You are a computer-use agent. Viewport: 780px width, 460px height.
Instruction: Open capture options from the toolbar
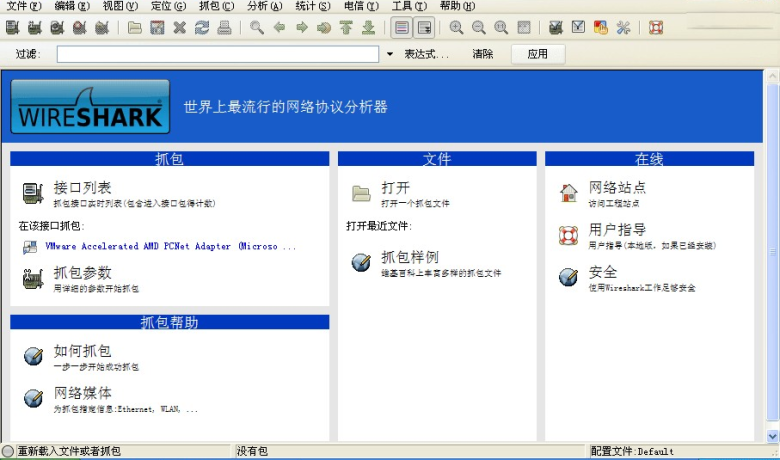pos(34,27)
